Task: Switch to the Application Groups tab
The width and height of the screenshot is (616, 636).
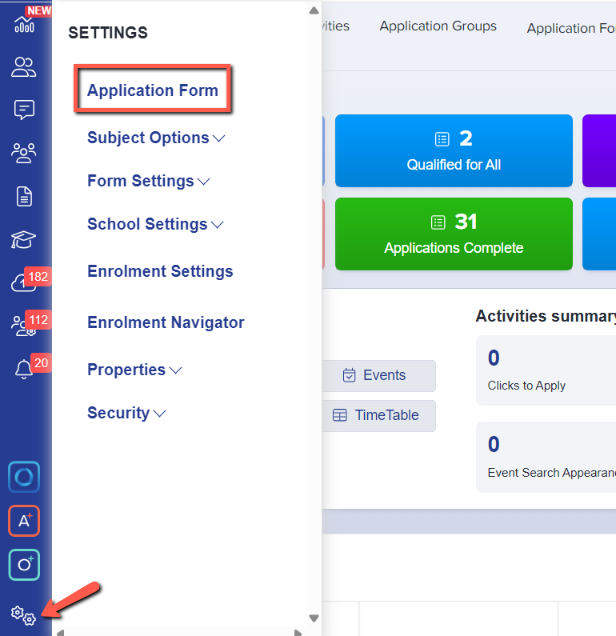Action: coord(438,27)
